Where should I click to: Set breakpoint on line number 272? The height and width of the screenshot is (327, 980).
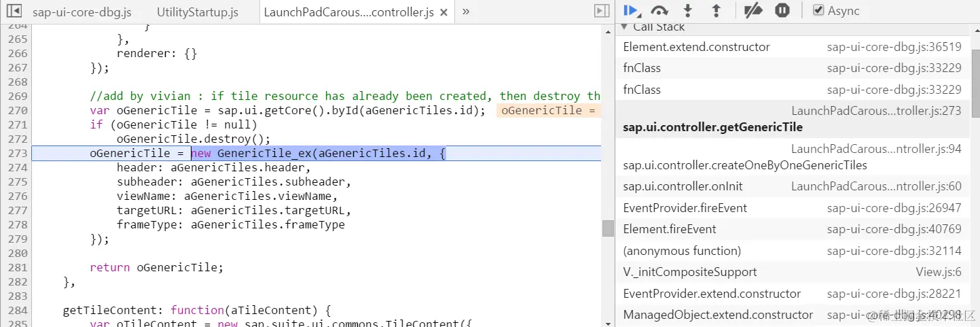click(18, 139)
